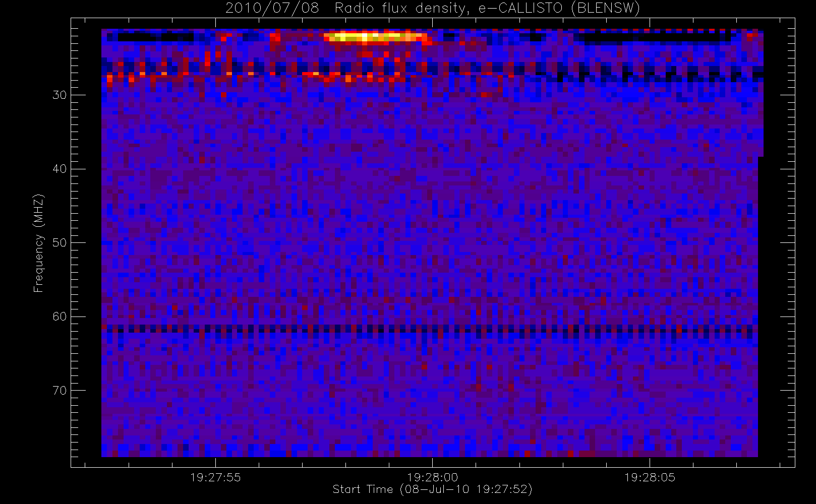Select the 19:27:55 time tick label
This screenshot has width=816, height=504.
click(215, 477)
